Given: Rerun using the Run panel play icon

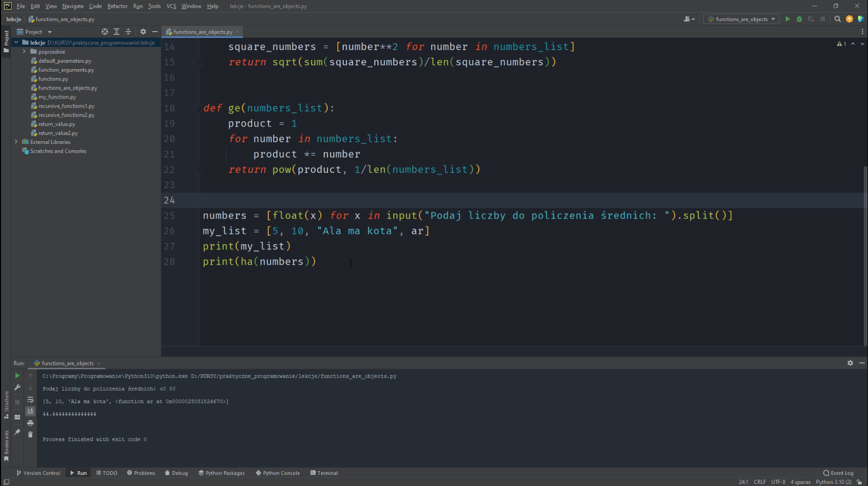Looking at the screenshot, I should (17, 376).
